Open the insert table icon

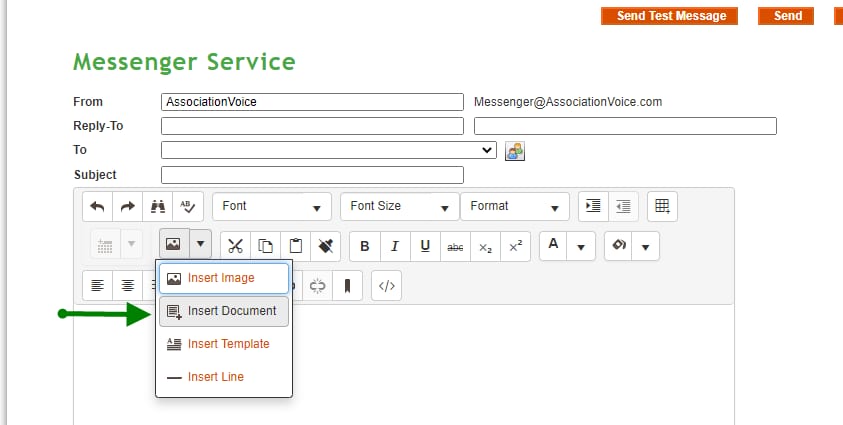[x=662, y=206]
